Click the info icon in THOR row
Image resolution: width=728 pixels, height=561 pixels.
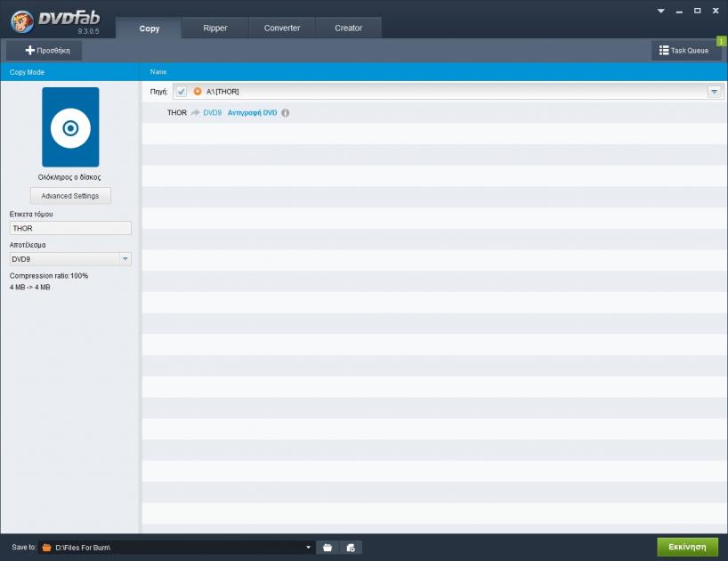coord(285,113)
